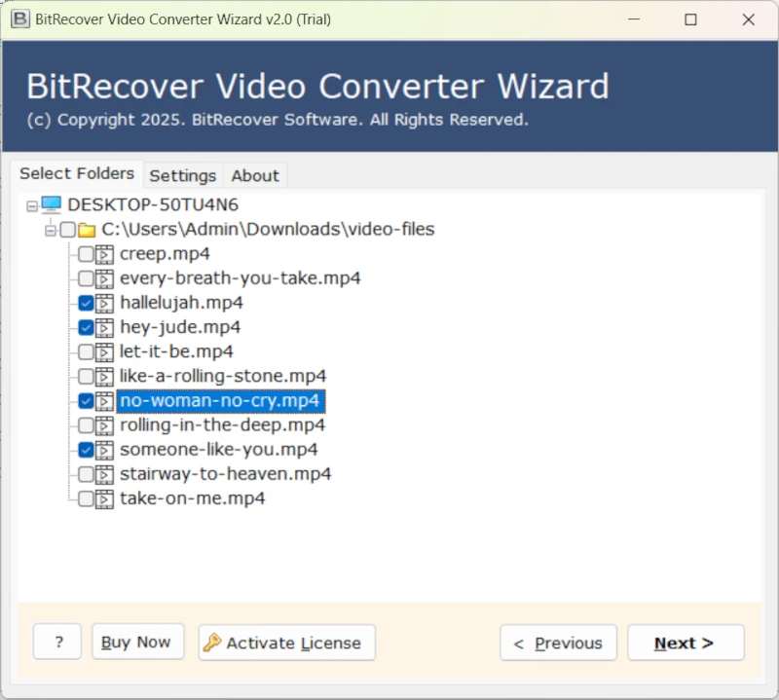
Task: Click the video icon beside let-it-be.mp4
Action: point(104,352)
